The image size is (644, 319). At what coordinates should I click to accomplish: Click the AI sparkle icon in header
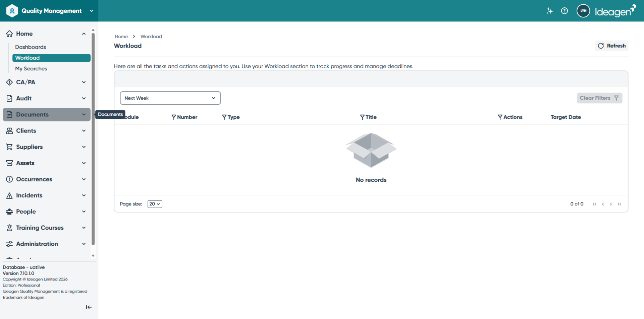tap(549, 11)
